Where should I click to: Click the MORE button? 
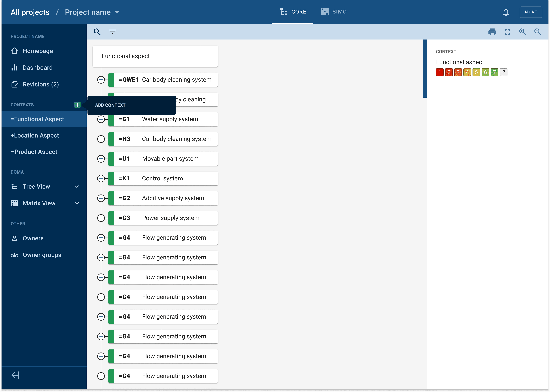coord(531,12)
